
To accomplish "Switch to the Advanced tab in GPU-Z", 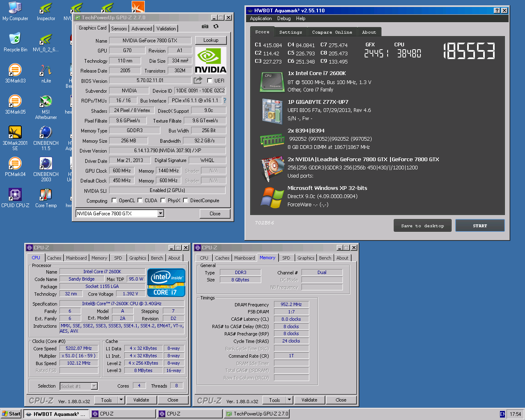I will point(142,29).
